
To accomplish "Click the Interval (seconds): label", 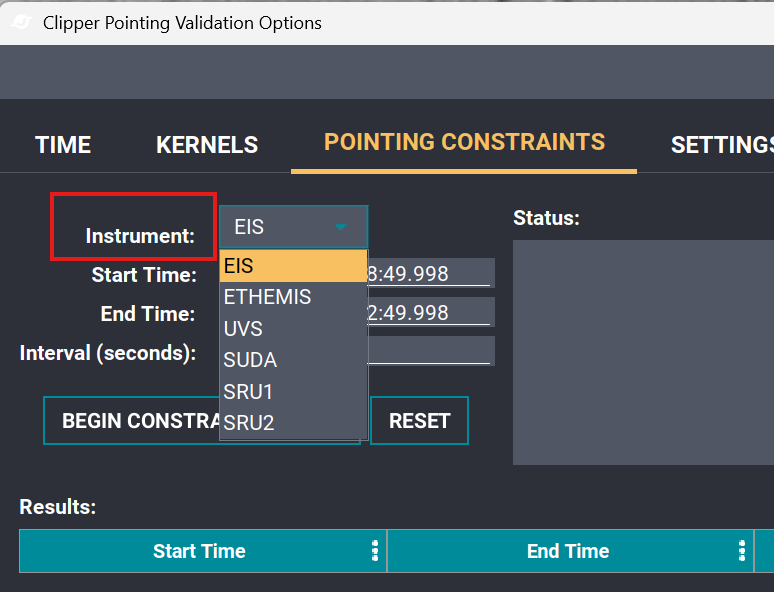I will pyautogui.click(x=108, y=353).
